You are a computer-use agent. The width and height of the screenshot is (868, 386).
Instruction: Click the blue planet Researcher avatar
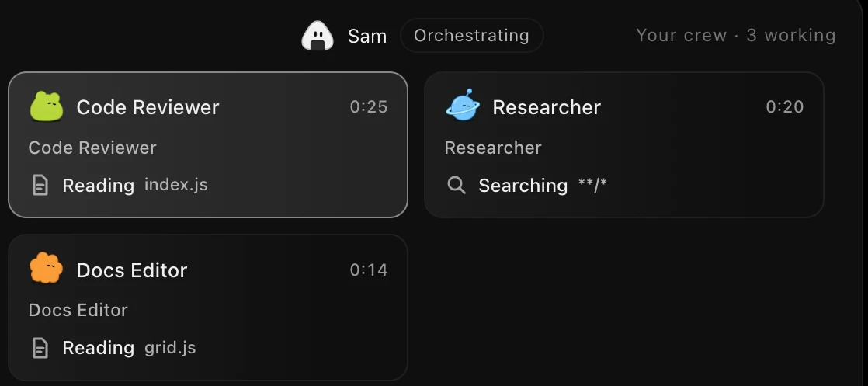pos(463,105)
